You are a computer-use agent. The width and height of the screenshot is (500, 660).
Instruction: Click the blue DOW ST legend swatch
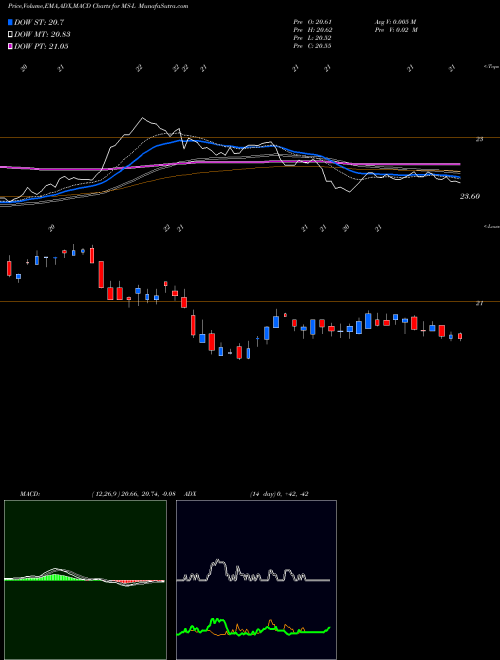(10, 22)
